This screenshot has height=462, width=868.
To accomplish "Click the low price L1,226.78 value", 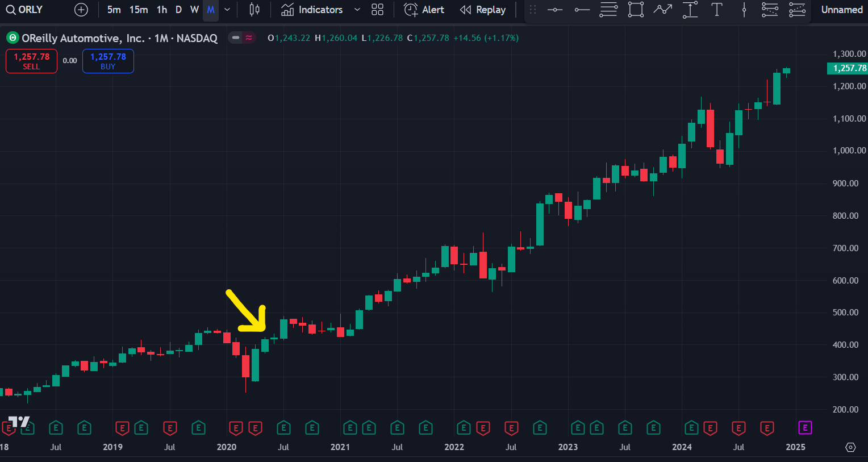I will pos(382,38).
